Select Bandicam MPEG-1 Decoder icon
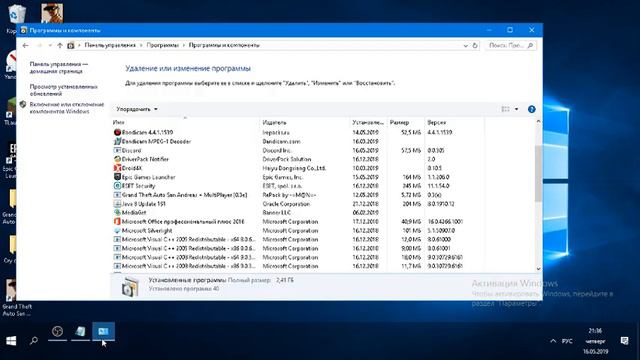This screenshot has width=640, height=360. click(x=117, y=141)
